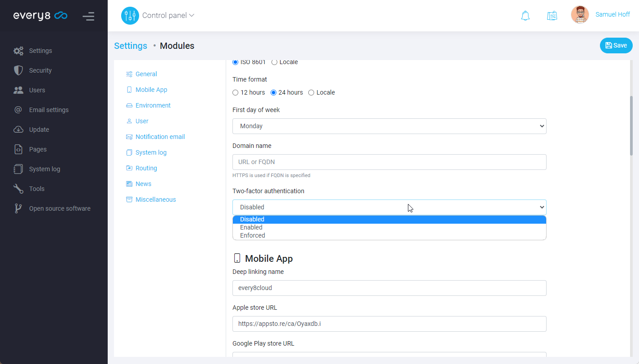Click the notification bell icon

point(525,16)
